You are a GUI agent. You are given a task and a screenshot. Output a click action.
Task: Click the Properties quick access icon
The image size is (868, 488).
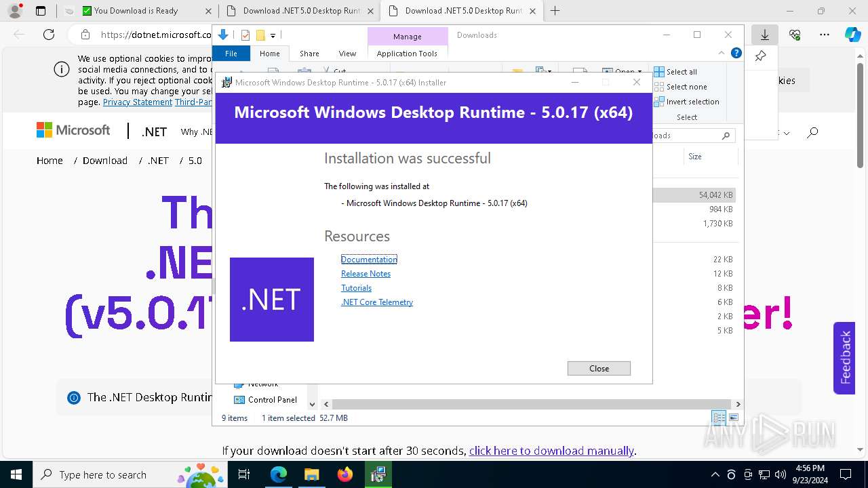[245, 35]
